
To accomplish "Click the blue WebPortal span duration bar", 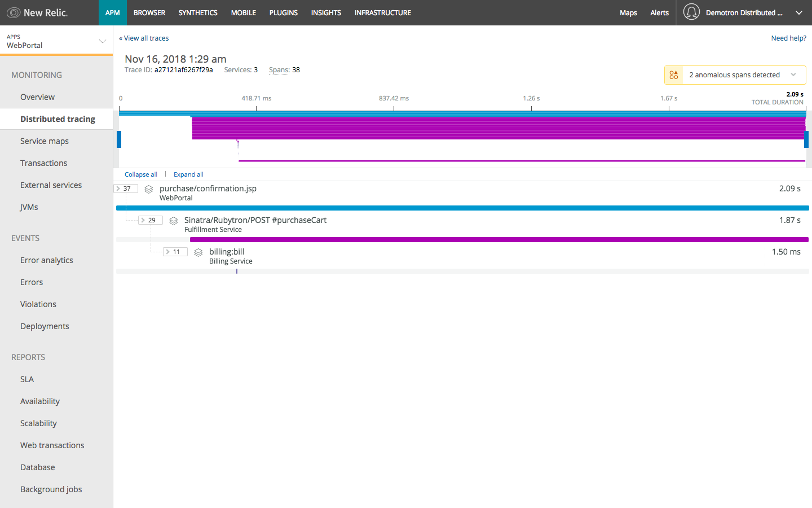I will tap(462, 208).
